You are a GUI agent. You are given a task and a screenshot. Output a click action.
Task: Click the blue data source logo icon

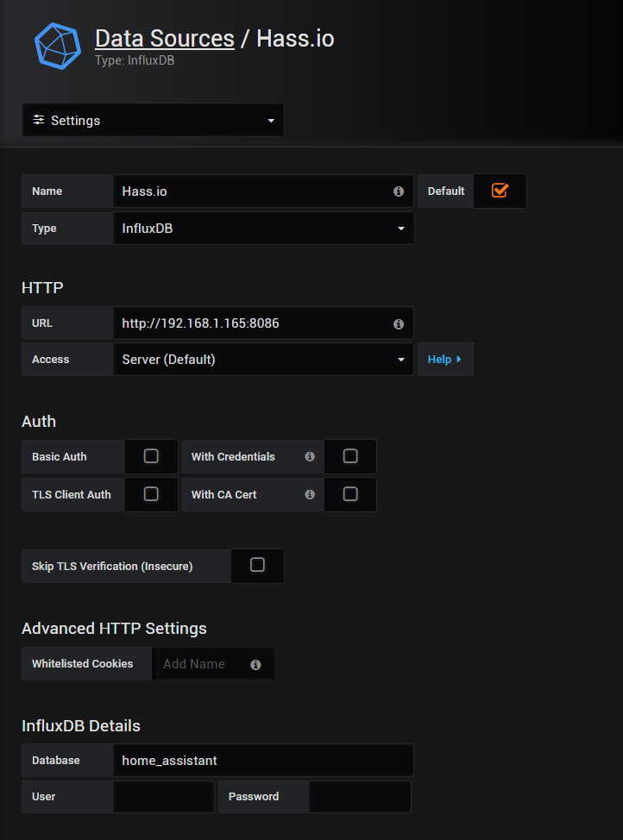[57, 46]
